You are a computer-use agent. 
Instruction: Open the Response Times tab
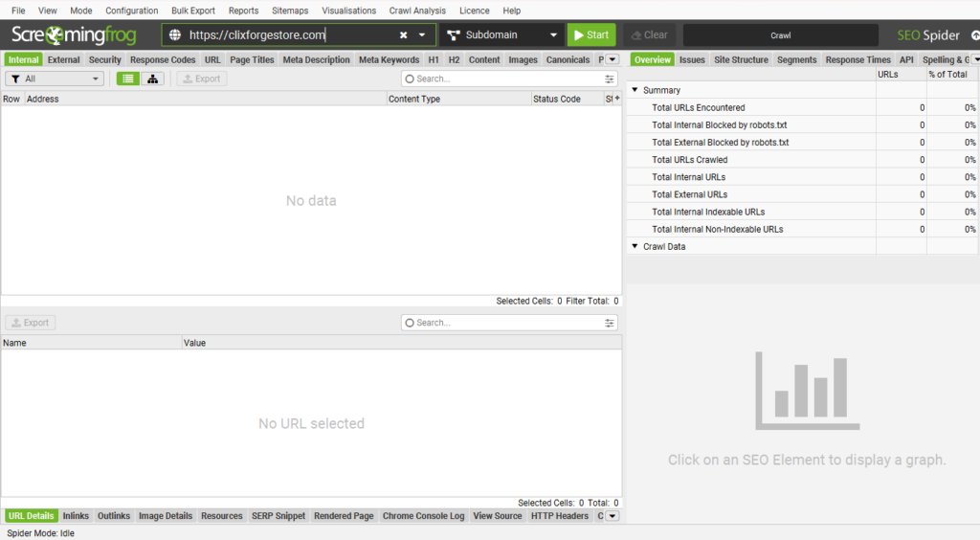pyautogui.click(x=858, y=59)
